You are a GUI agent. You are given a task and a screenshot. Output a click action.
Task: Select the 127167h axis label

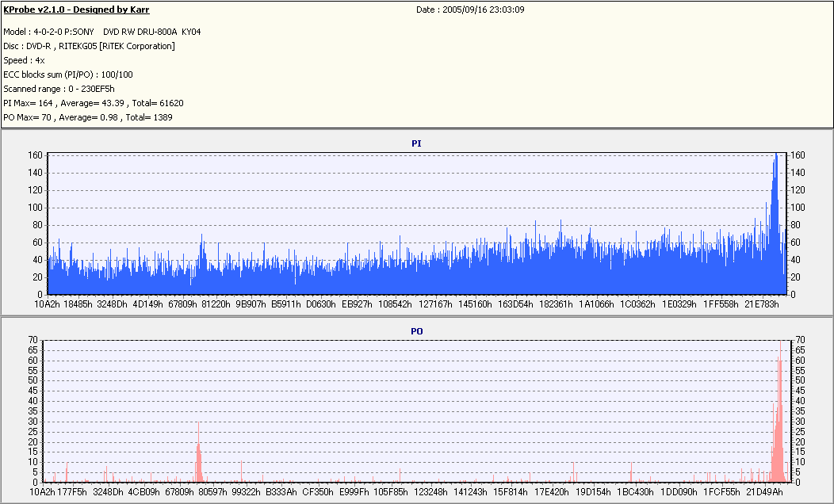click(435, 304)
